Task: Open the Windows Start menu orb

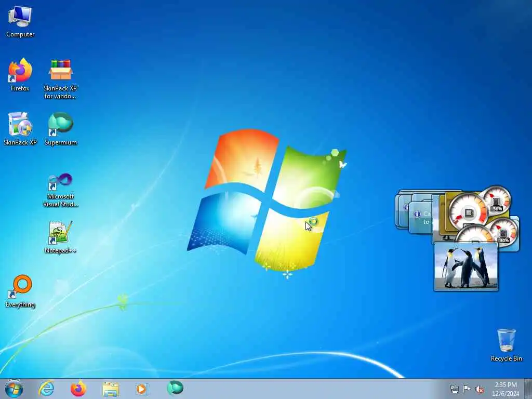Action: point(14,389)
